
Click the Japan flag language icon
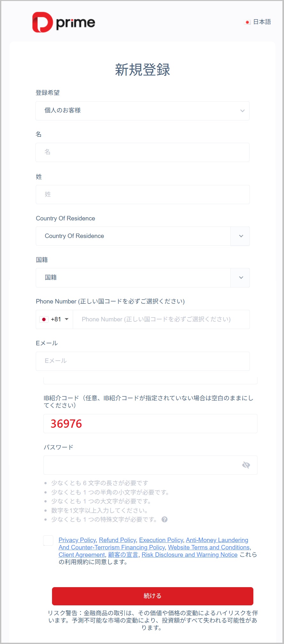pos(247,22)
